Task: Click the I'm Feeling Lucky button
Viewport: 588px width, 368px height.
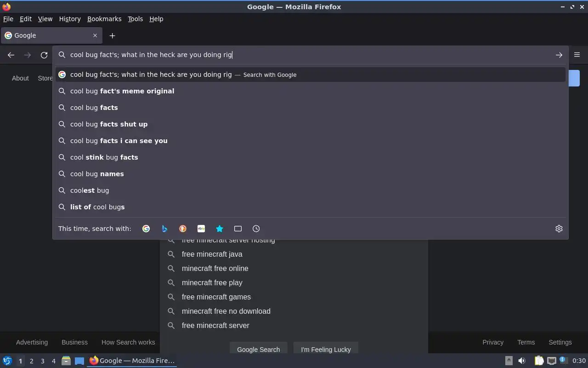Action: point(326,349)
